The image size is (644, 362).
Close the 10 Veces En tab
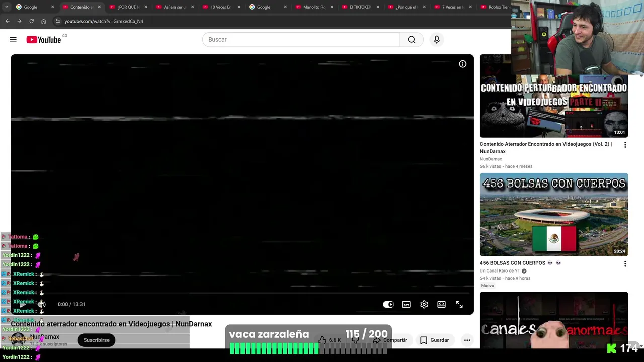click(238, 7)
